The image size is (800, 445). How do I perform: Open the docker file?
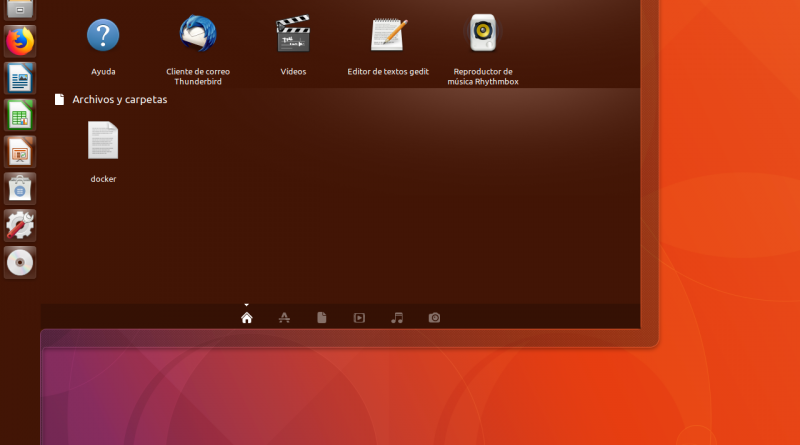pos(103,140)
